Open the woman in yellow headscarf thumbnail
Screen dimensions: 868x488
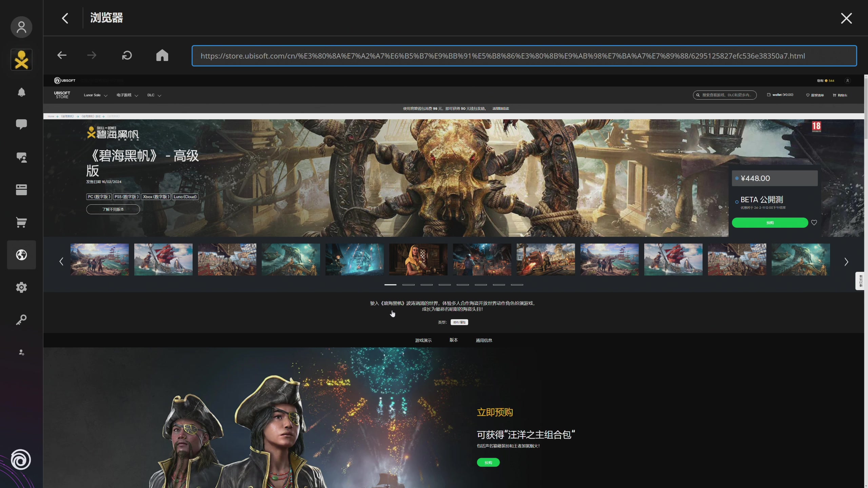click(x=418, y=260)
